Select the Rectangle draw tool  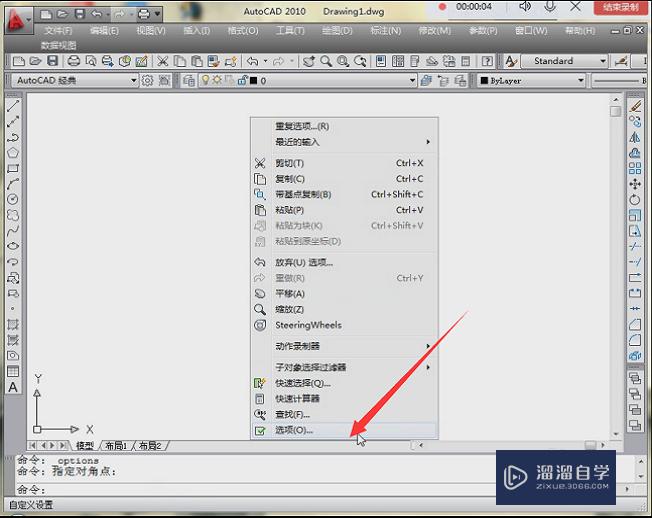[x=13, y=168]
